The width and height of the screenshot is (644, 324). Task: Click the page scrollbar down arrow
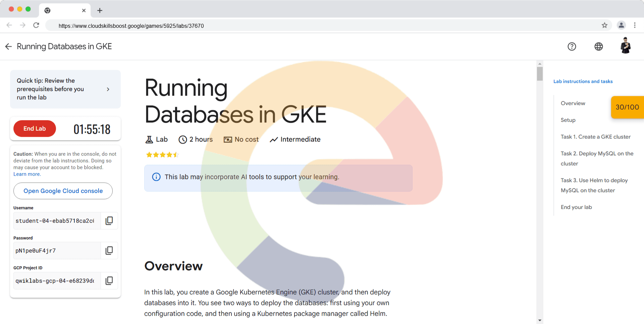coord(540,321)
